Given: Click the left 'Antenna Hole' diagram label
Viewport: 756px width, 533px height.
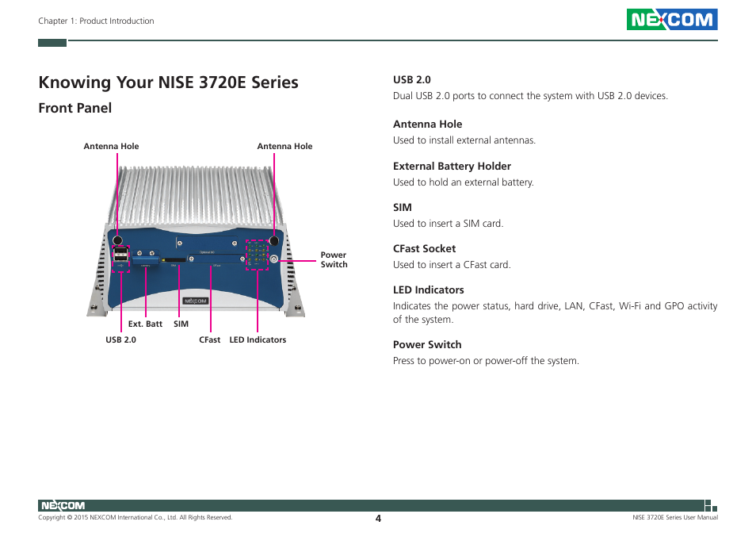Looking at the screenshot, I should (x=111, y=146).
